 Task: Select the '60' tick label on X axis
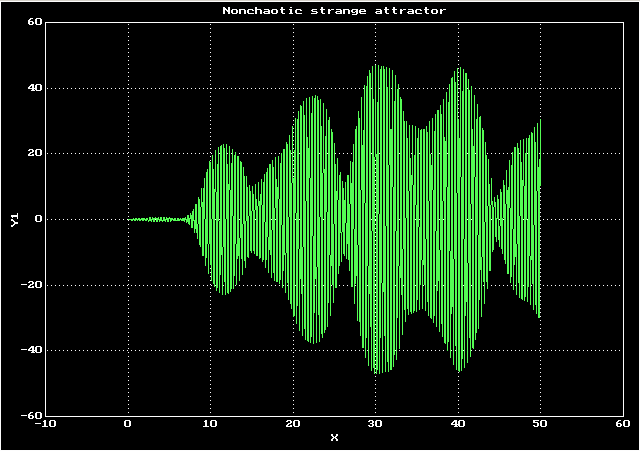point(623,424)
